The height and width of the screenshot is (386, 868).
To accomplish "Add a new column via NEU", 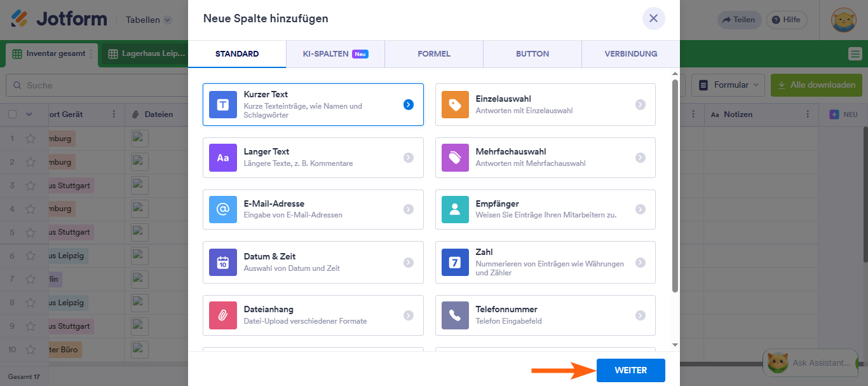I will pyautogui.click(x=843, y=114).
